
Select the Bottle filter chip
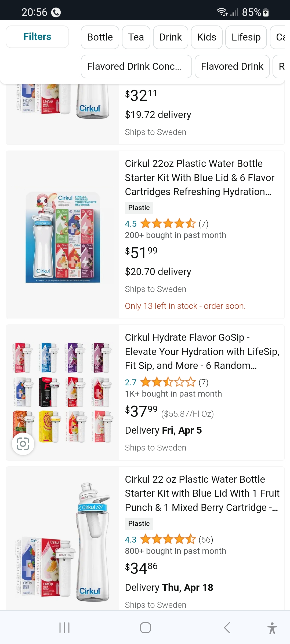[100, 37]
